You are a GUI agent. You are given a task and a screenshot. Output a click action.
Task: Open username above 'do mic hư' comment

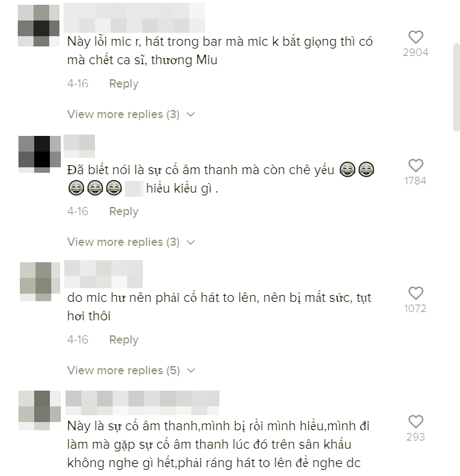pos(103,274)
